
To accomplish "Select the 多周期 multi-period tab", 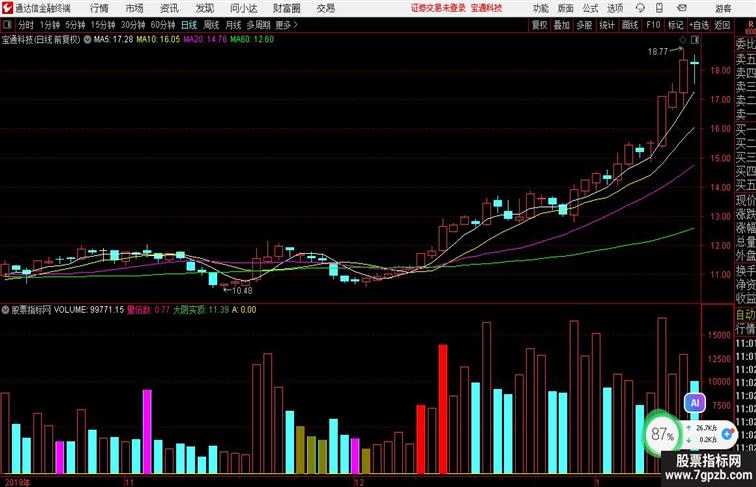I will pos(258,25).
